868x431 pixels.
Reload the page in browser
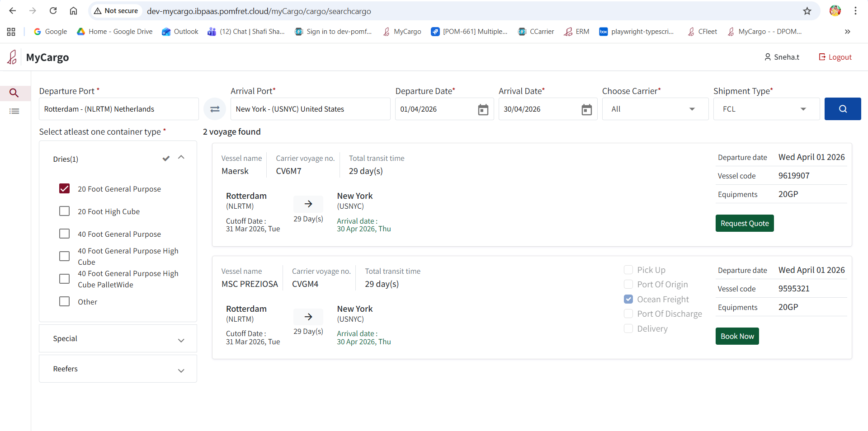[53, 11]
